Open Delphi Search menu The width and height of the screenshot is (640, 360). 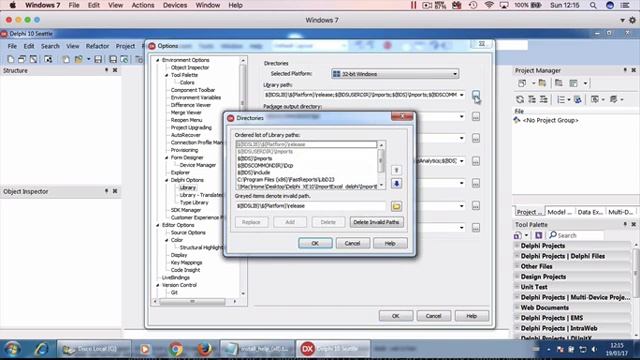tap(50, 46)
